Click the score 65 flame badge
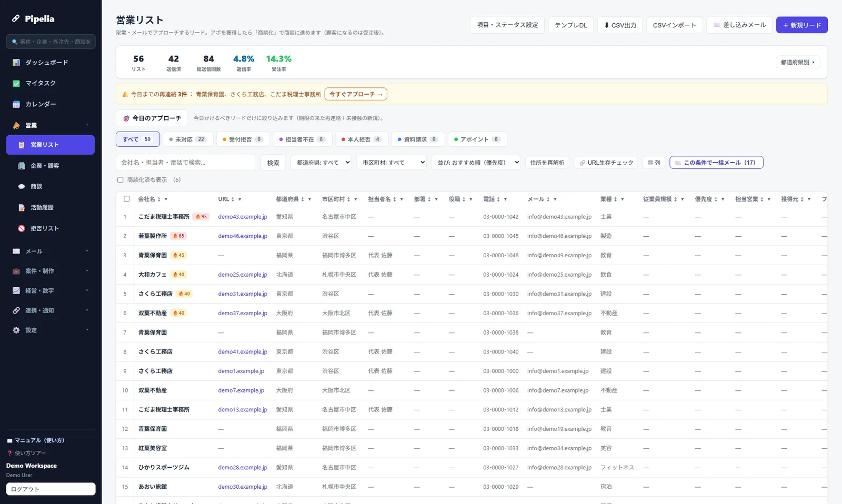The width and height of the screenshot is (842, 504). (x=178, y=236)
